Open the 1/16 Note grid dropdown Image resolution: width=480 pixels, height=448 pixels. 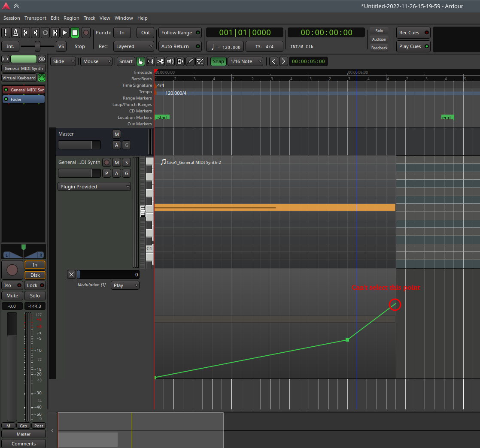245,61
